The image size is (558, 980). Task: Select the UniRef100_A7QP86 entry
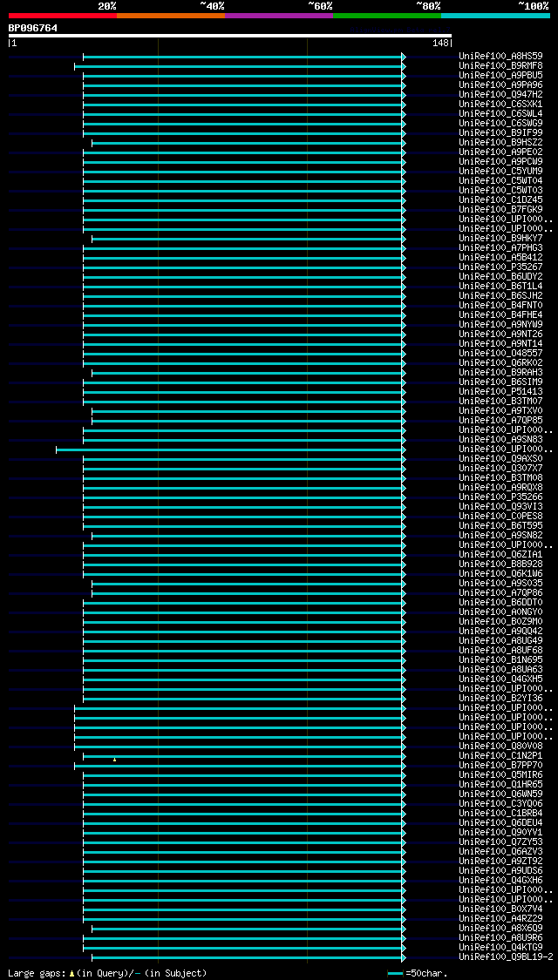(500, 593)
